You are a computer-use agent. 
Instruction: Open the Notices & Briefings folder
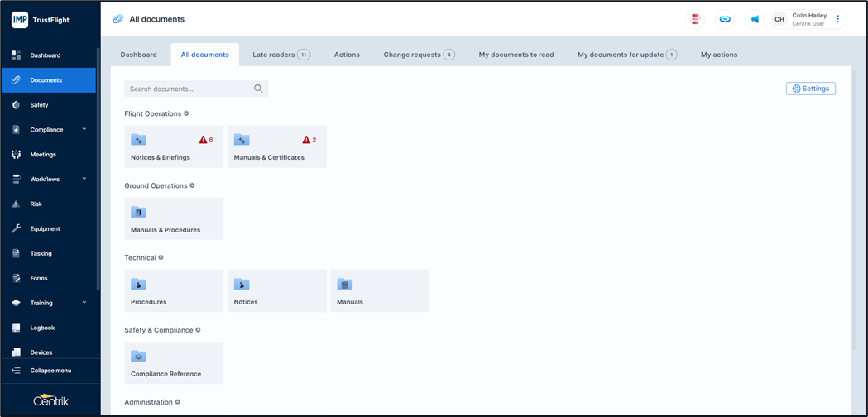tap(174, 147)
